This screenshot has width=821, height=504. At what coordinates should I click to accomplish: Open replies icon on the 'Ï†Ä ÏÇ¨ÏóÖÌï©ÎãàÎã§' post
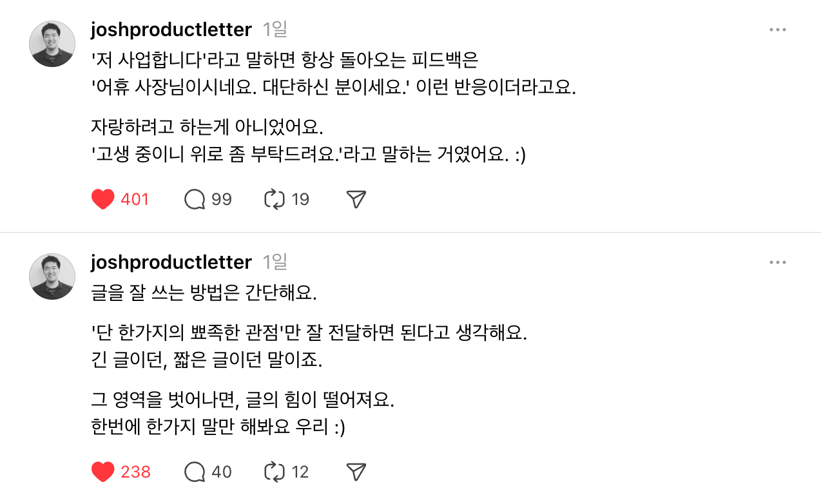coord(195,200)
